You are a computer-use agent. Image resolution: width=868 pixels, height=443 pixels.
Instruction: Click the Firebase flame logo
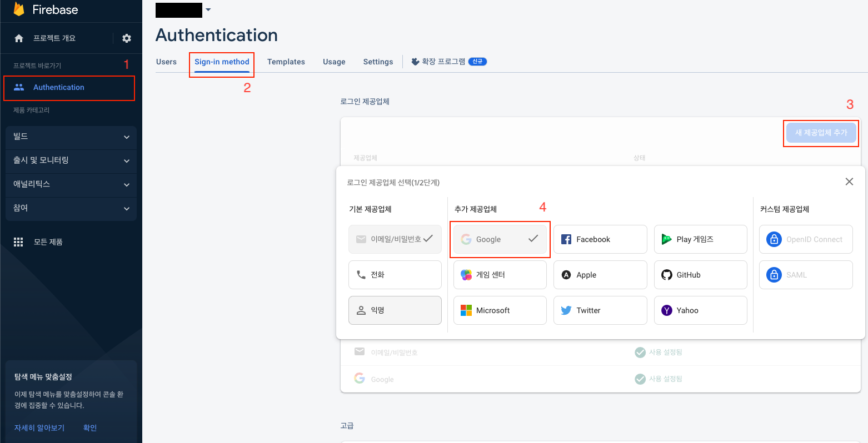(x=19, y=9)
